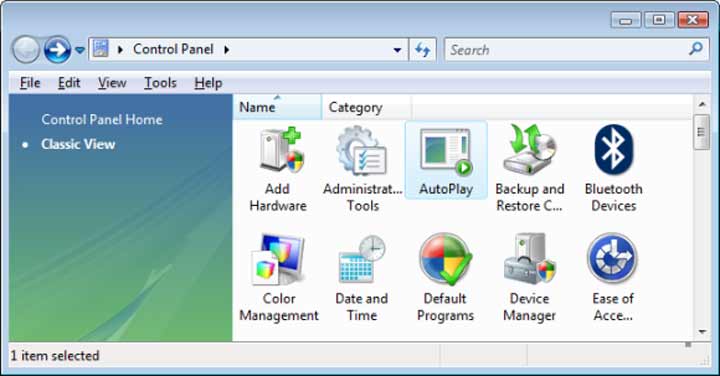Go to Control Panel Home
Viewport: 720px width, 376px height.
pos(102,120)
